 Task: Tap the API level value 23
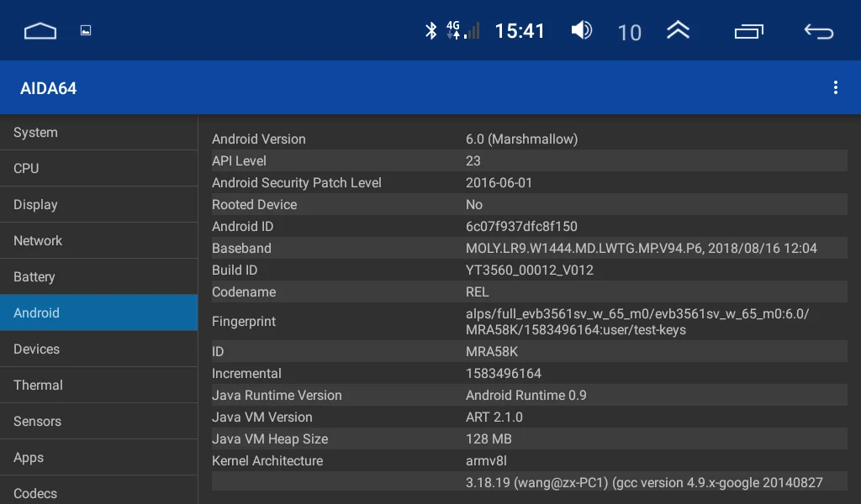click(x=473, y=160)
